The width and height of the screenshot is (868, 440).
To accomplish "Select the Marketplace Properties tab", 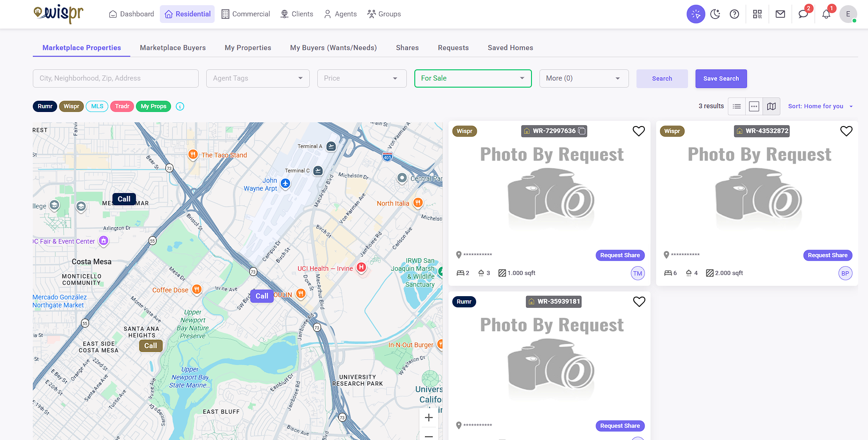I will 82,48.
